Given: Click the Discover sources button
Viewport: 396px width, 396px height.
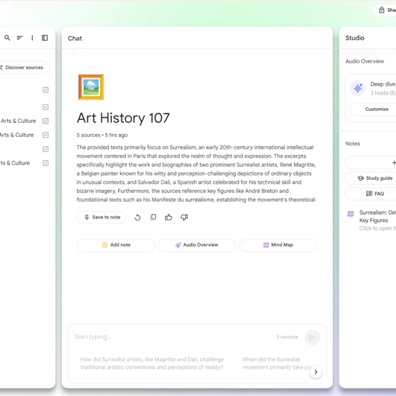Looking at the screenshot, I should tap(24, 67).
